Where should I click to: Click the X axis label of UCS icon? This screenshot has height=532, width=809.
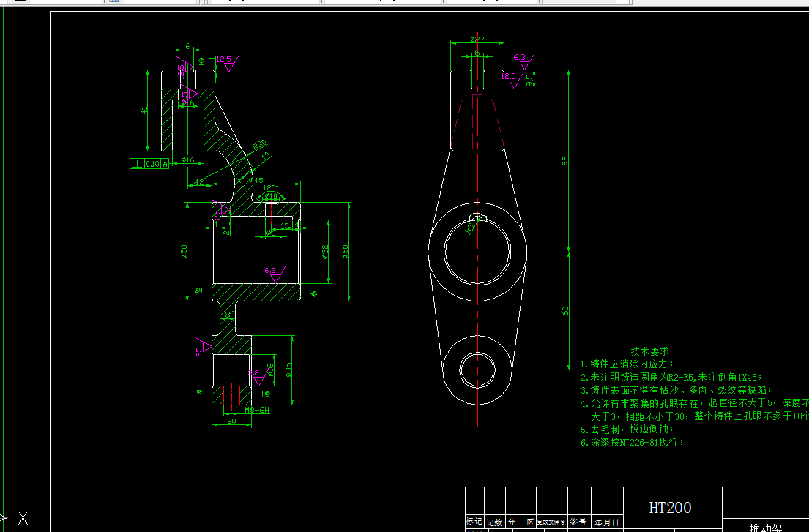[x=23, y=517]
